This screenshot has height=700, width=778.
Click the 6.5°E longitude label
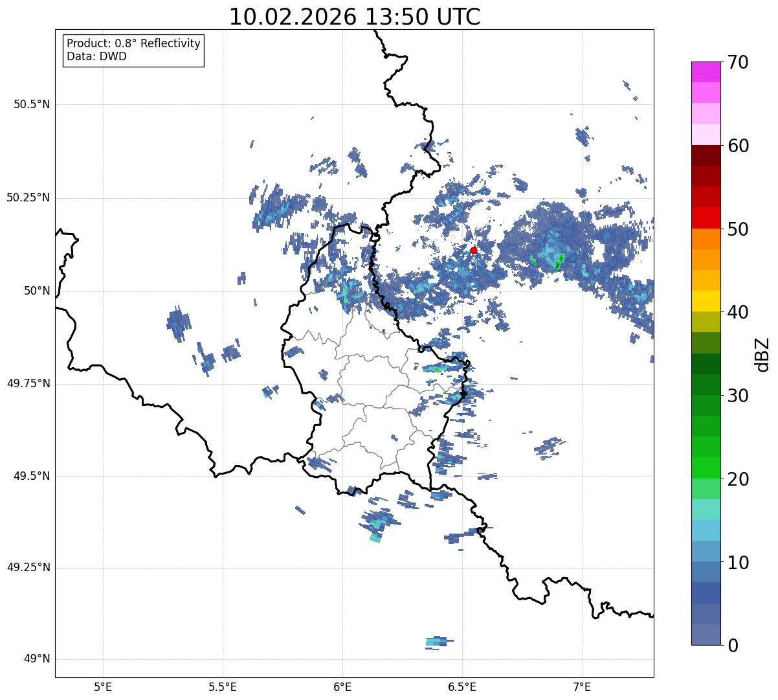point(462,686)
